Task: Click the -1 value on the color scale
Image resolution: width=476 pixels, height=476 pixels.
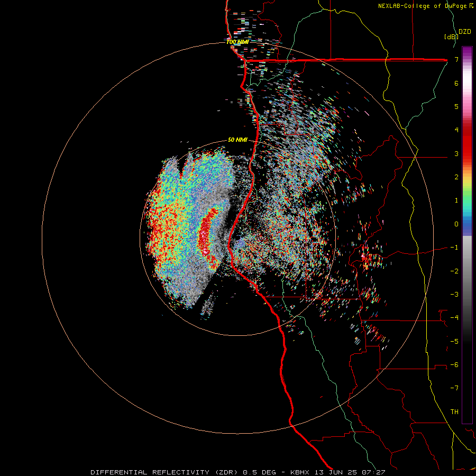Action: tap(454, 248)
